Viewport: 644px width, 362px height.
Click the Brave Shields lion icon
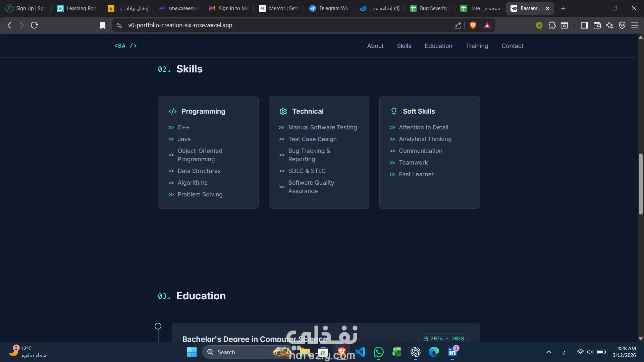[473, 25]
